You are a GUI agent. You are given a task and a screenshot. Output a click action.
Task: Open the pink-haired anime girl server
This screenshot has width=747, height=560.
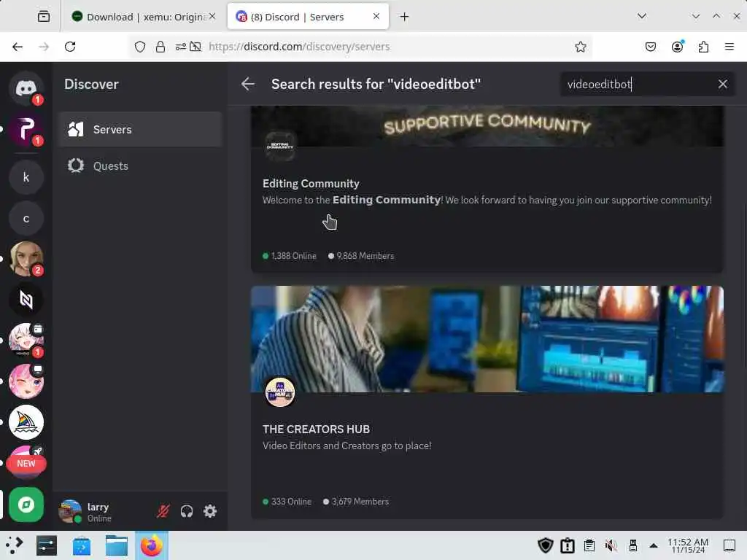pyautogui.click(x=26, y=381)
